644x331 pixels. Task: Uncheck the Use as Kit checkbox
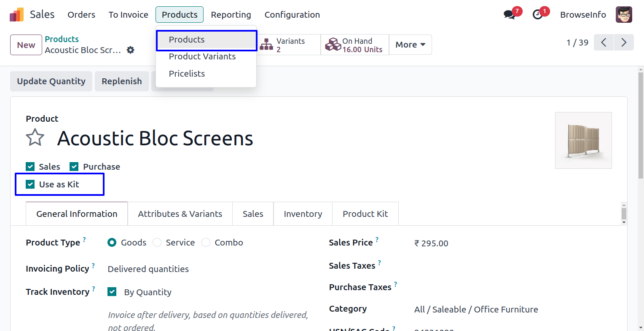point(30,184)
